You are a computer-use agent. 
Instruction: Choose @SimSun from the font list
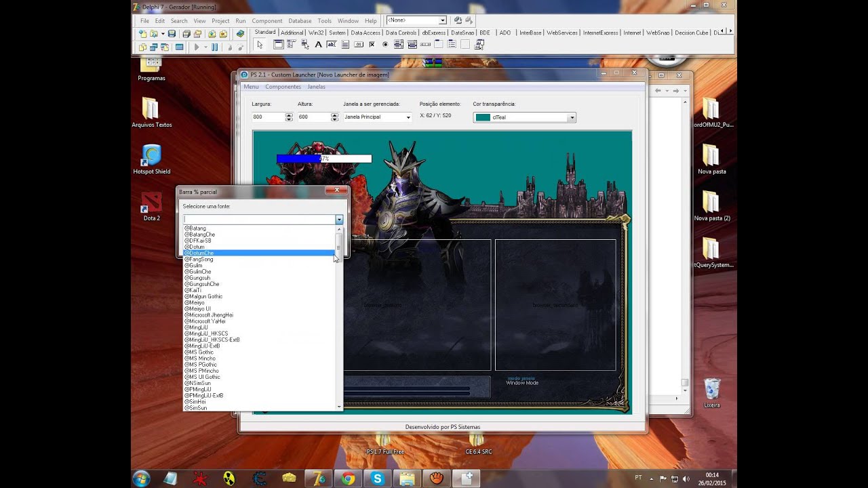point(260,408)
